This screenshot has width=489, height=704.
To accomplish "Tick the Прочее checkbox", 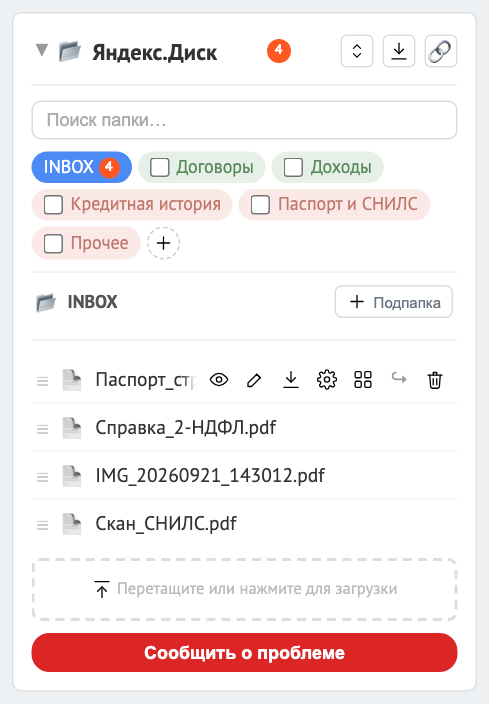I will click(x=53, y=243).
